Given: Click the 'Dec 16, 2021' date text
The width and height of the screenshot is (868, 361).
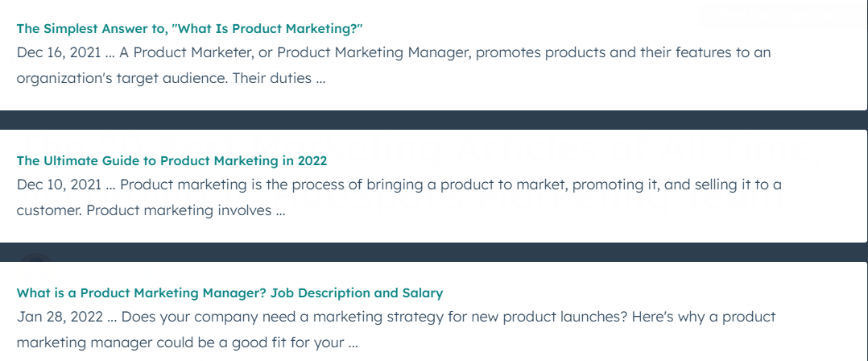Looking at the screenshot, I should click(x=59, y=52).
